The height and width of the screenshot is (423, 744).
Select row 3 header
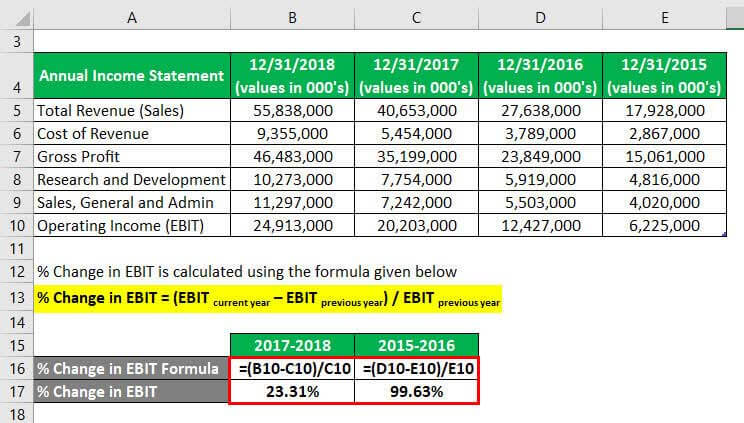(17, 42)
